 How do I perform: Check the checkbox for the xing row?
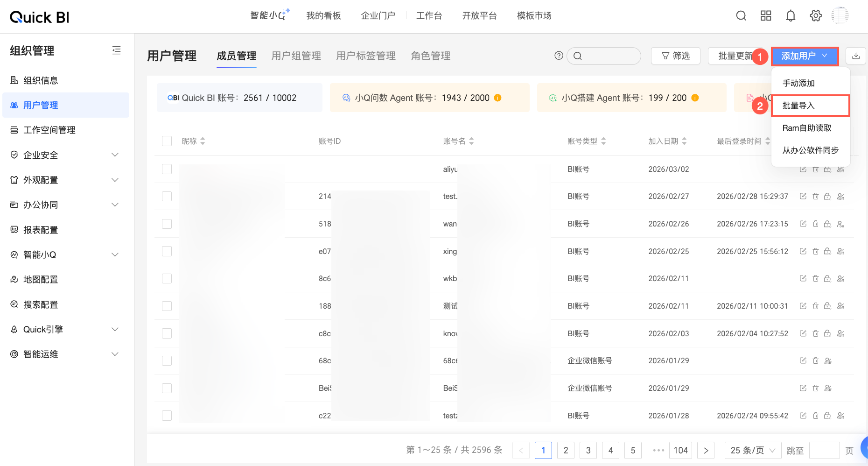(x=167, y=251)
